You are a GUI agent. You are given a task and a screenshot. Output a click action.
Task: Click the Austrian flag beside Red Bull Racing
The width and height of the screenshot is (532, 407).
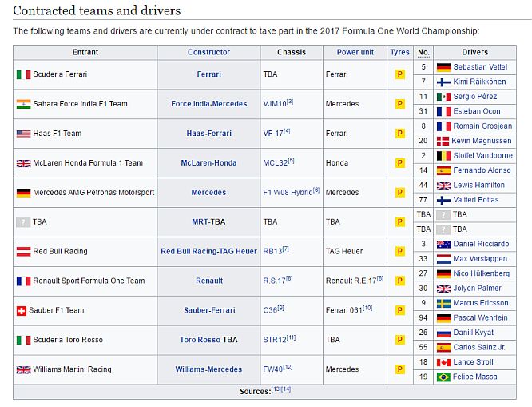click(23, 251)
